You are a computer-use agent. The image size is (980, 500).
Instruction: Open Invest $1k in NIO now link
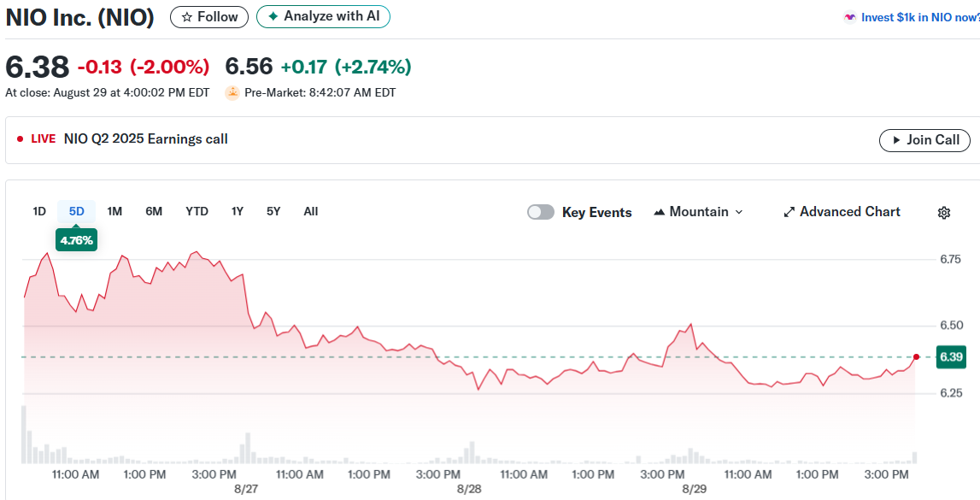(x=920, y=17)
